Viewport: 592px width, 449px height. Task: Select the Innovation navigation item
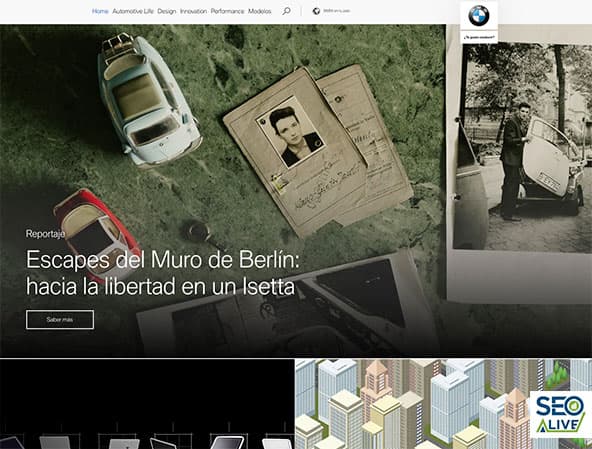pos(193,11)
